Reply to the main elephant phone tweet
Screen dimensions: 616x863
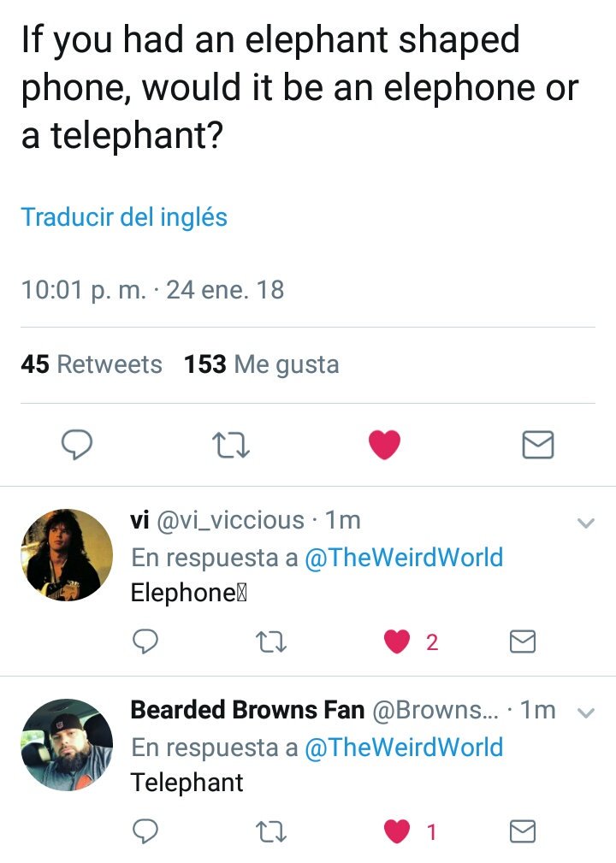[x=76, y=445]
